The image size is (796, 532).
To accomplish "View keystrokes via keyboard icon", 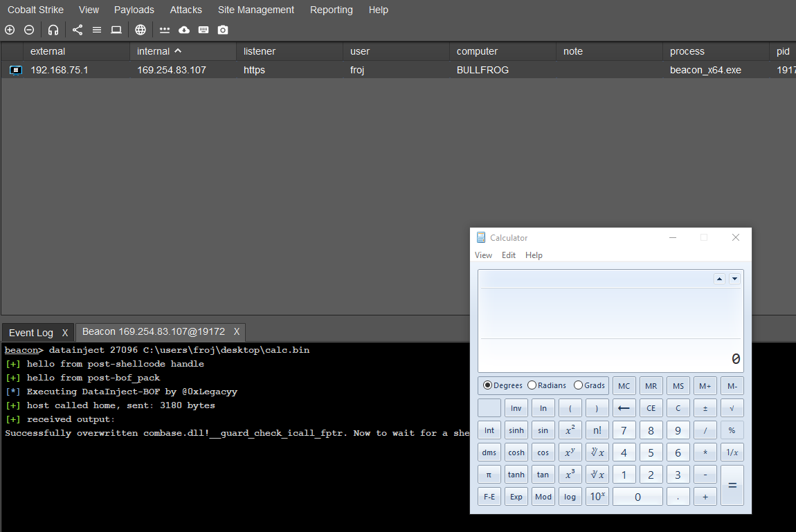I will pos(203,30).
